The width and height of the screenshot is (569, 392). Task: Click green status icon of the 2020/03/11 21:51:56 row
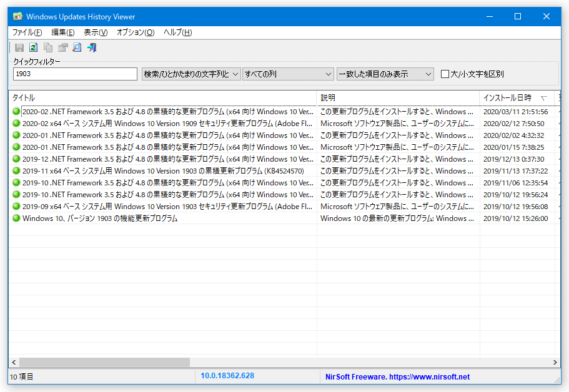click(16, 111)
